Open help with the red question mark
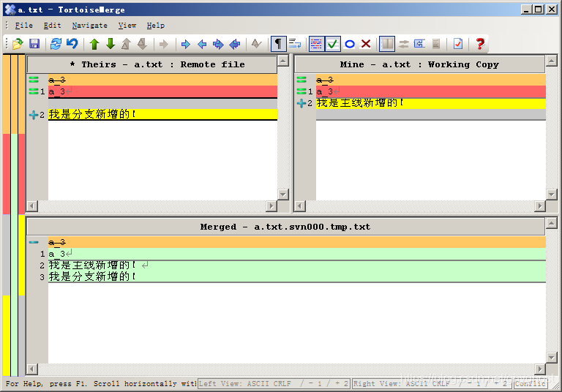 pyautogui.click(x=480, y=44)
